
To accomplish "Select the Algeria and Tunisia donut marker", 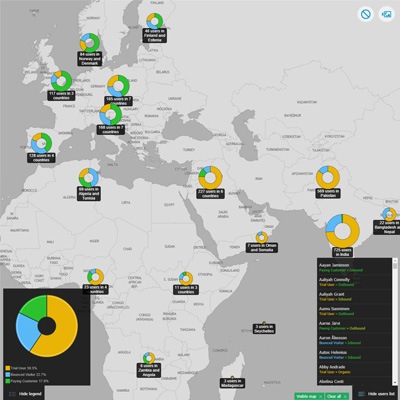I will click(x=89, y=177).
